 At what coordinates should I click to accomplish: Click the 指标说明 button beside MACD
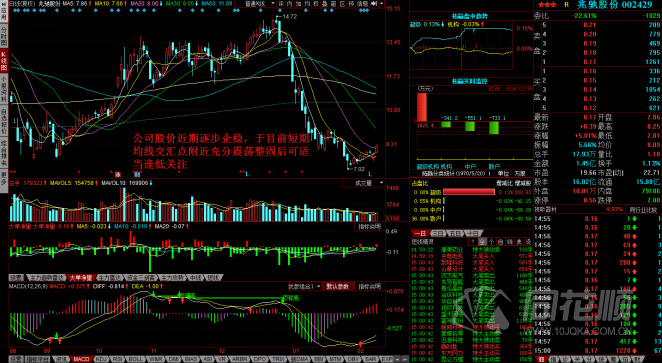(x=370, y=287)
